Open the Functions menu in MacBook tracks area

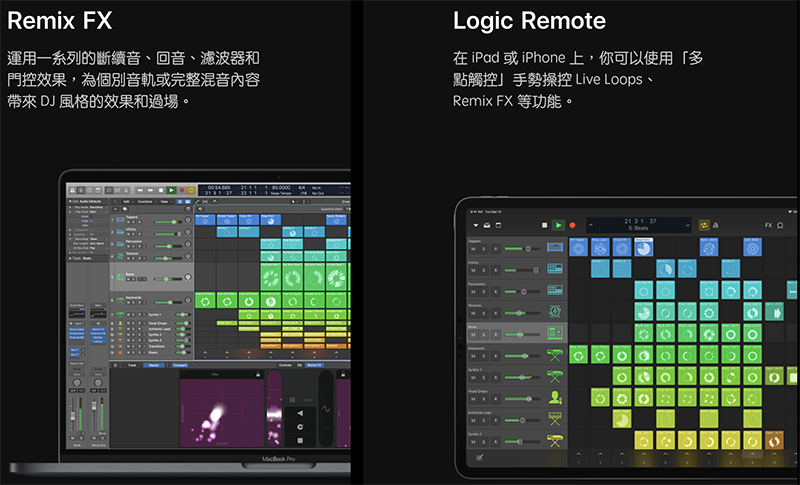[146, 201]
